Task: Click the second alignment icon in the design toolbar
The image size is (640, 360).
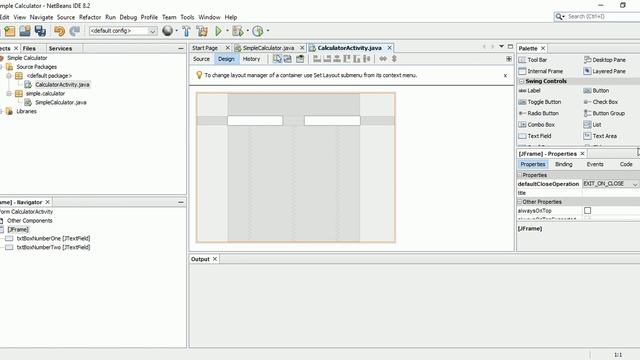Action: click(x=327, y=59)
